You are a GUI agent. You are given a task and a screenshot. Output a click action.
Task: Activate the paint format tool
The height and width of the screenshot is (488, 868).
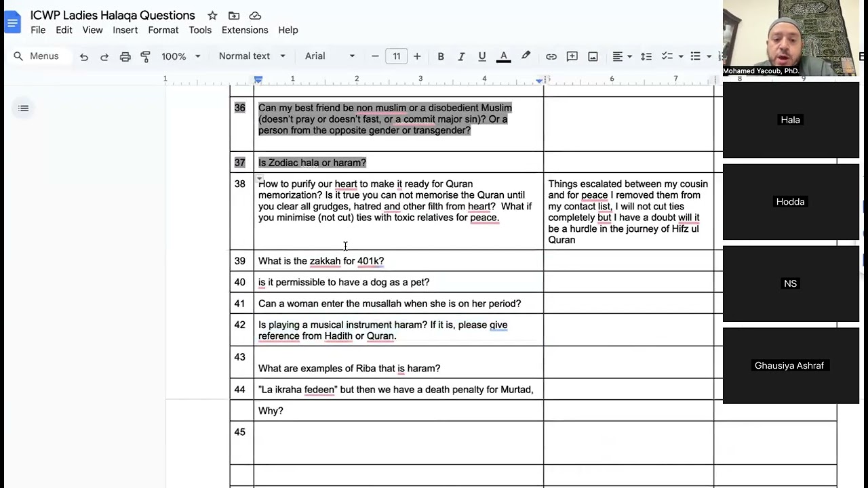[145, 56]
